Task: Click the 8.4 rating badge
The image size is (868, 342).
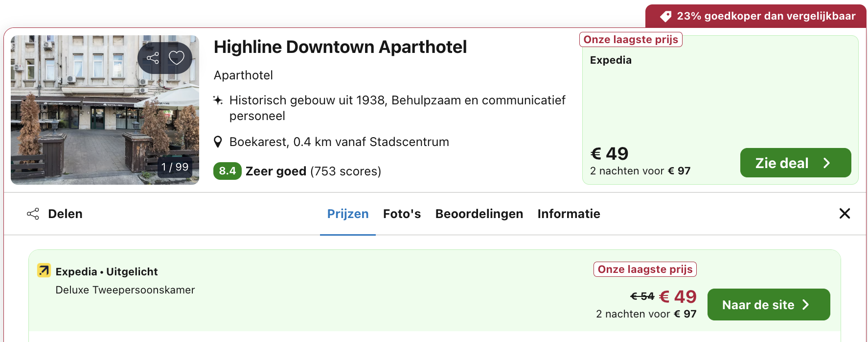Action: coord(227,171)
